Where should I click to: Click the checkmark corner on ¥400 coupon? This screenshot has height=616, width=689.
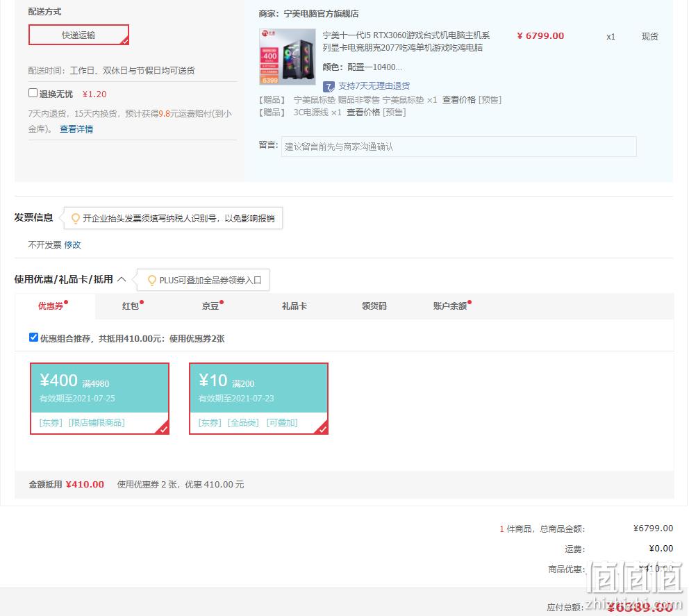[x=163, y=428]
